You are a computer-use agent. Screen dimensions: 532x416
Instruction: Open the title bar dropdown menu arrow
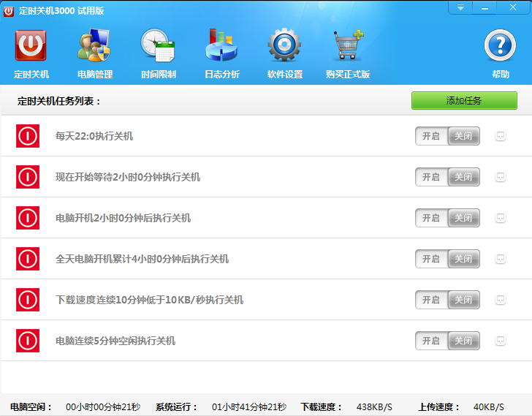(460, 7)
